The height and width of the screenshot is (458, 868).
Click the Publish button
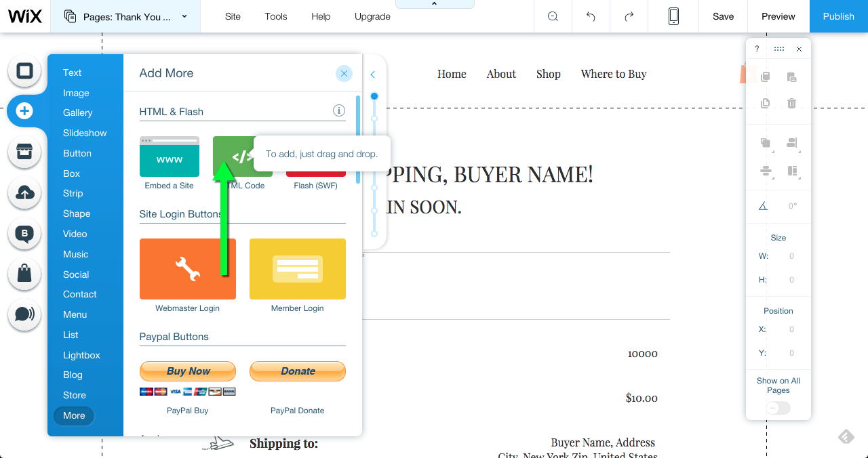point(838,16)
